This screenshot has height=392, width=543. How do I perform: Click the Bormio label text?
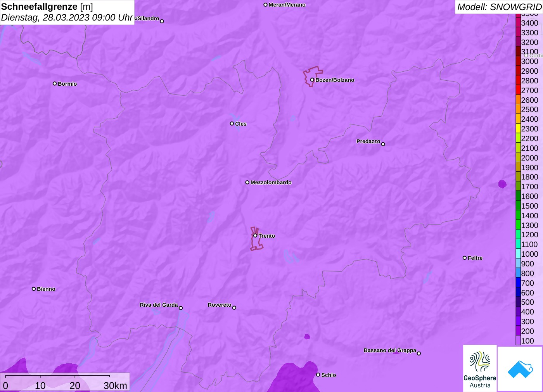point(67,84)
